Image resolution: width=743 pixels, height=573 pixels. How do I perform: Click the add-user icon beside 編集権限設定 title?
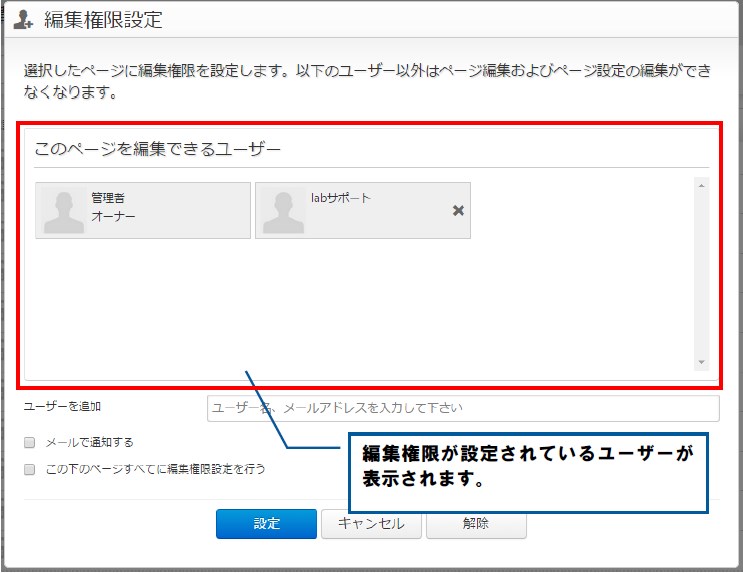23,20
